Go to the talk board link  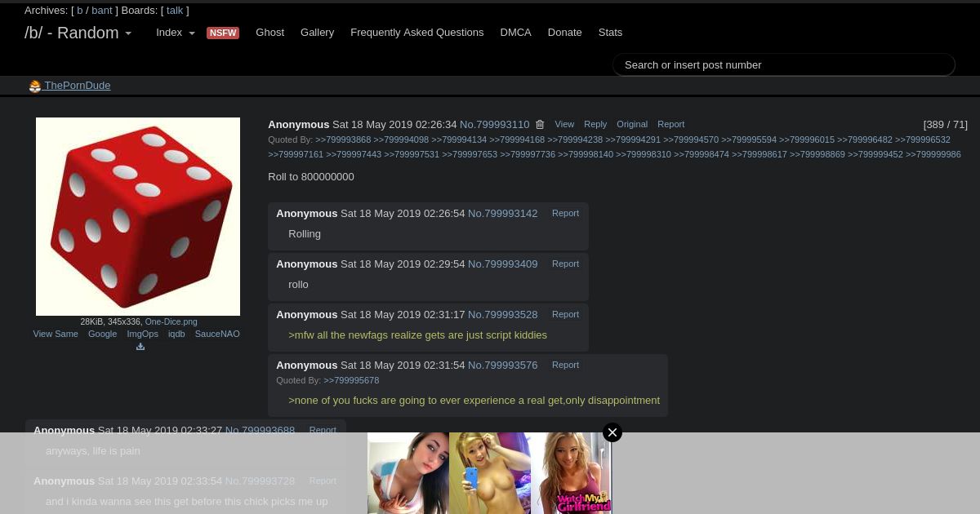coord(175,11)
